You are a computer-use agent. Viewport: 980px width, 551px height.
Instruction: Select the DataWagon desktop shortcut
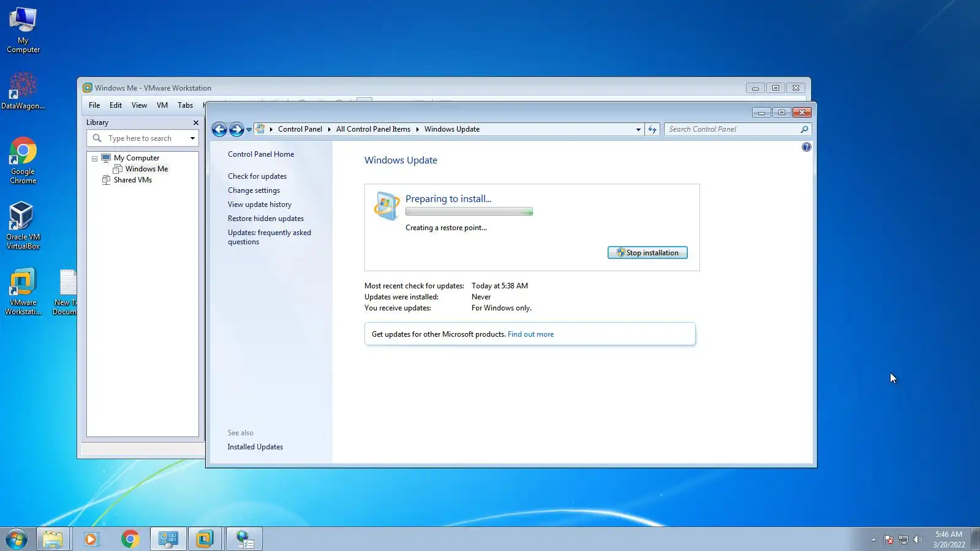point(23,91)
